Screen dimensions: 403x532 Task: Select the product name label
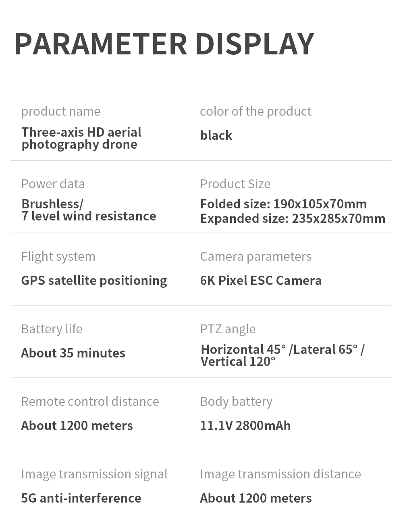[x=61, y=111]
